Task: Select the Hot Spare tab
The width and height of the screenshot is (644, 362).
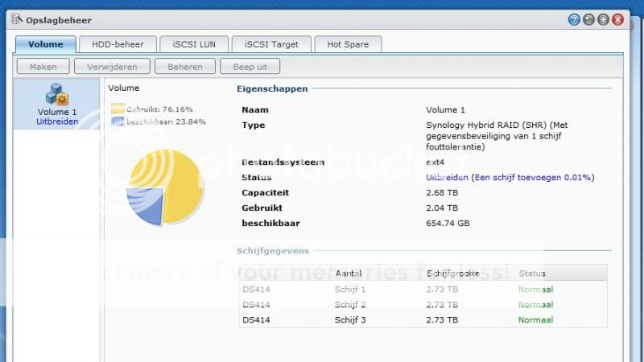Action: point(348,44)
